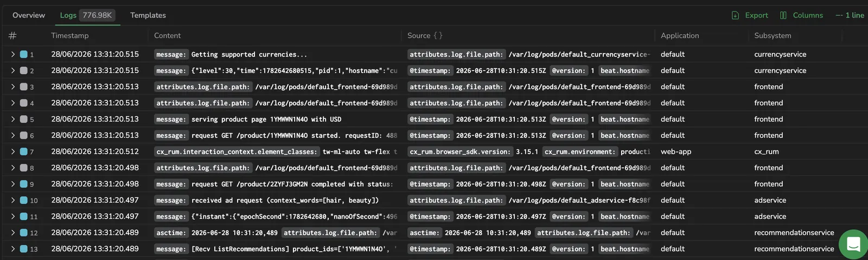868x260 pixels.
Task: Click the Export button
Action: (750, 15)
